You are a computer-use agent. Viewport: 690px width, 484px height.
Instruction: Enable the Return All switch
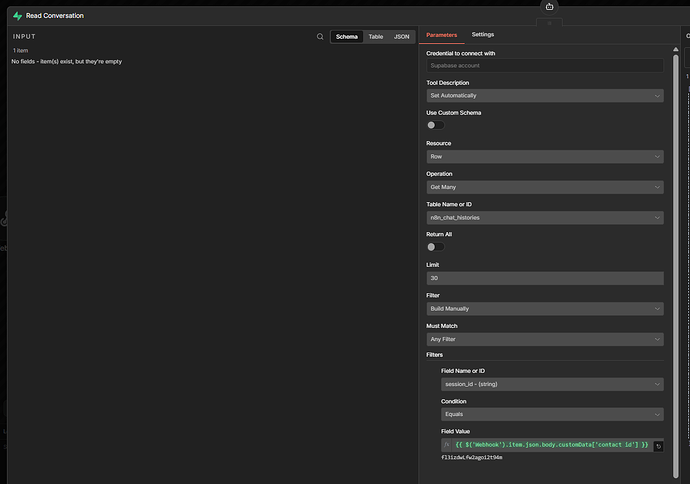435,246
